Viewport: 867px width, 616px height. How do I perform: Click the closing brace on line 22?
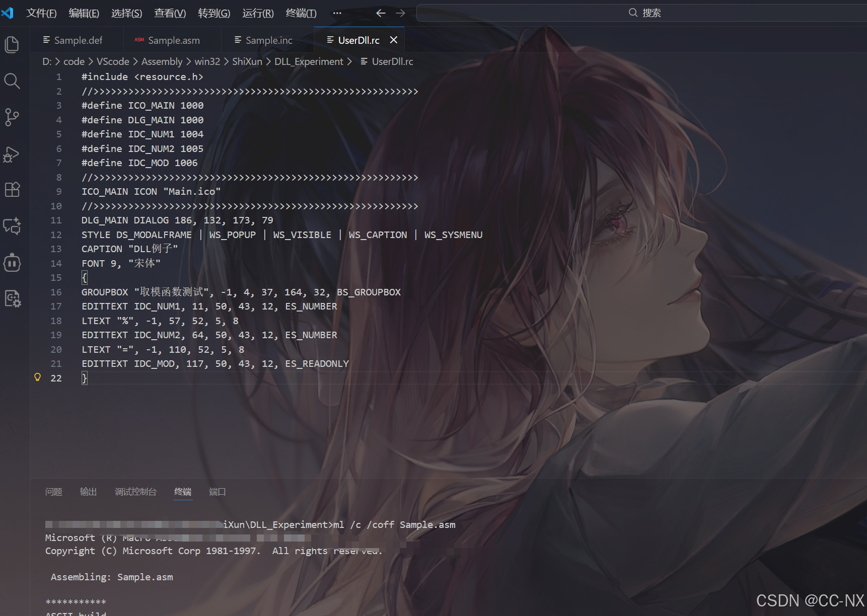[x=85, y=378]
